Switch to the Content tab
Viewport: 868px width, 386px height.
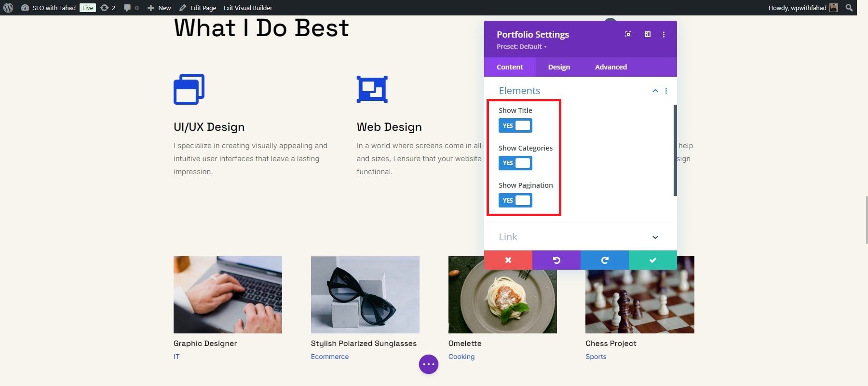510,67
